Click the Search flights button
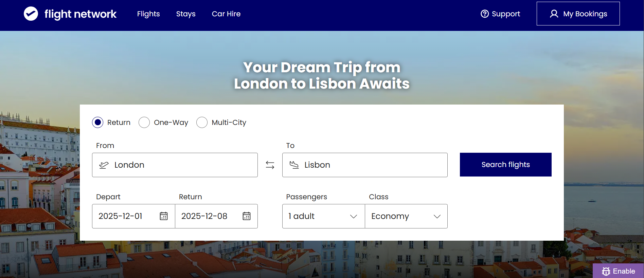Viewport: 644px width, 278px height. 506,165
